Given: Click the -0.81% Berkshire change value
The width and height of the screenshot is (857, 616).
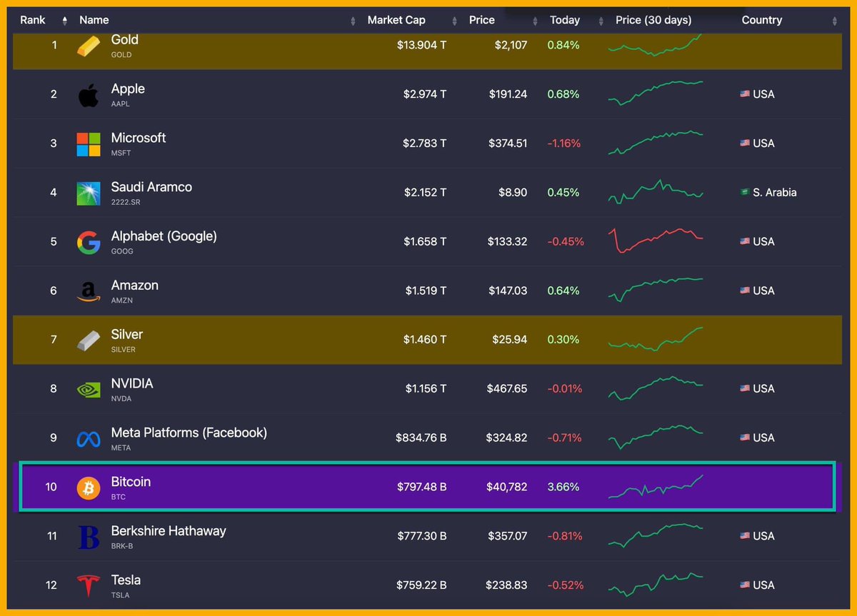Looking at the screenshot, I should [565, 536].
